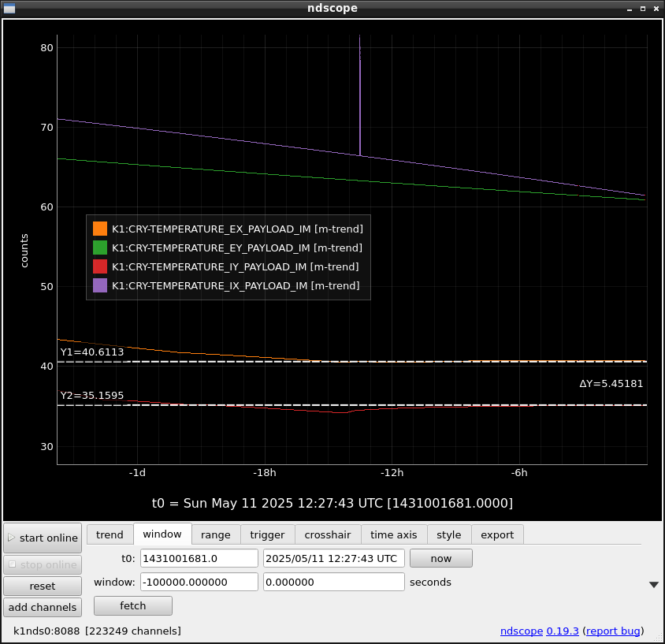This screenshot has height=644, width=665.
Task: Select the K1:CRY-TEMPERATURE_EX_PAYLOAD_IM legend label
Action: coord(237,229)
